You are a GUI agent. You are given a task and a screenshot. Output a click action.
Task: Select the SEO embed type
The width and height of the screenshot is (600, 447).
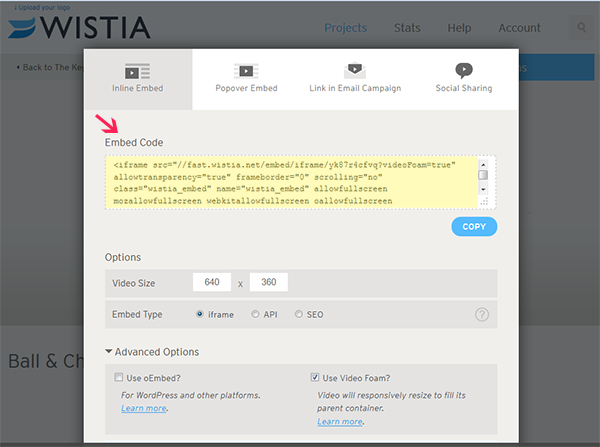[298, 314]
